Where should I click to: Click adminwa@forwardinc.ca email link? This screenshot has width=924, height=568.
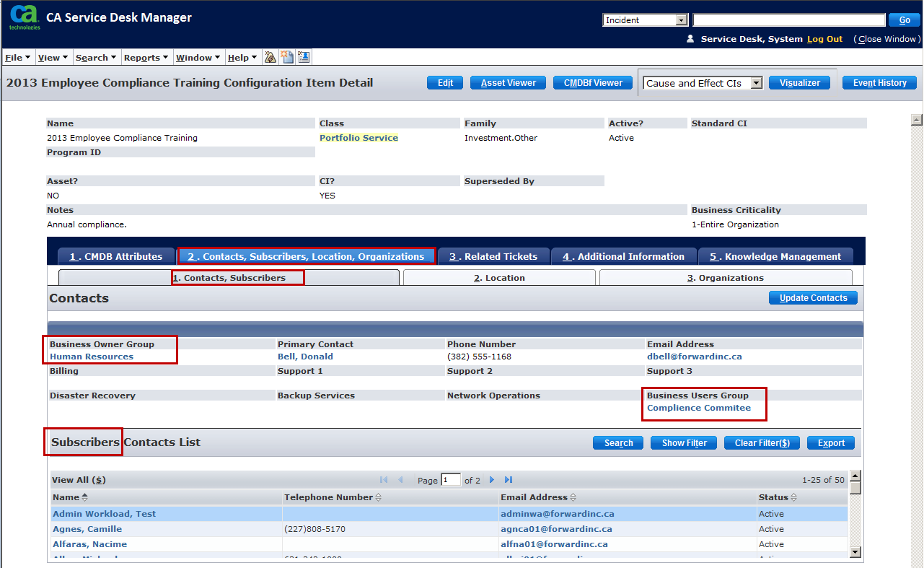(558, 514)
